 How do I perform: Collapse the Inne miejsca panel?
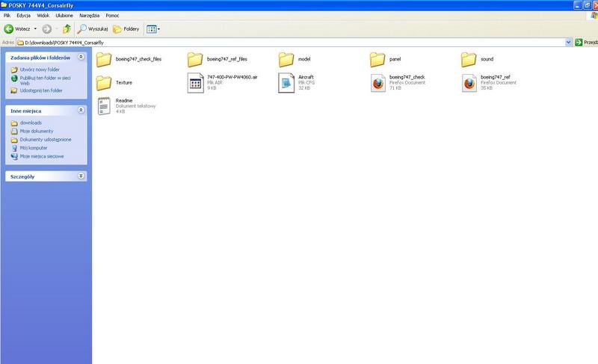pos(81,110)
